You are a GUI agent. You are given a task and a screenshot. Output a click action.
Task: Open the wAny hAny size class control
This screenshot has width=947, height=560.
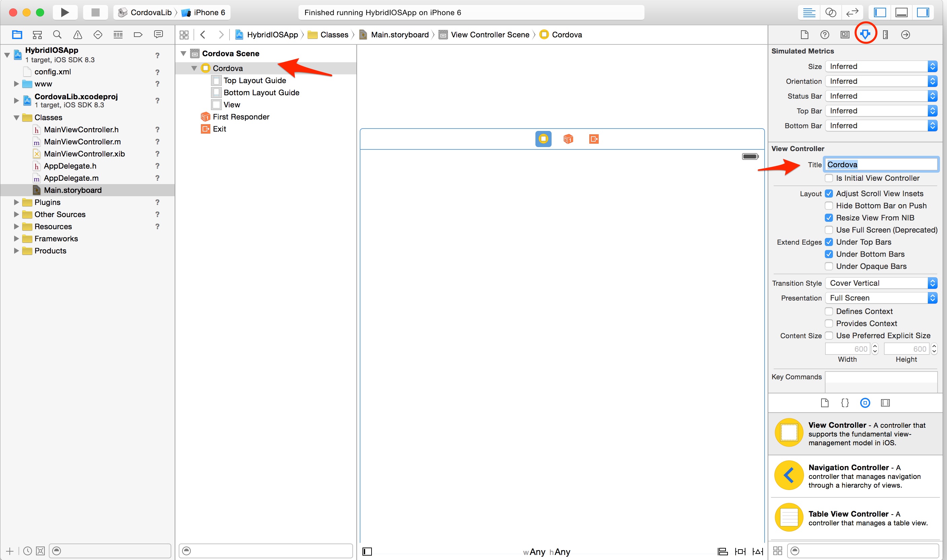click(x=546, y=552)
